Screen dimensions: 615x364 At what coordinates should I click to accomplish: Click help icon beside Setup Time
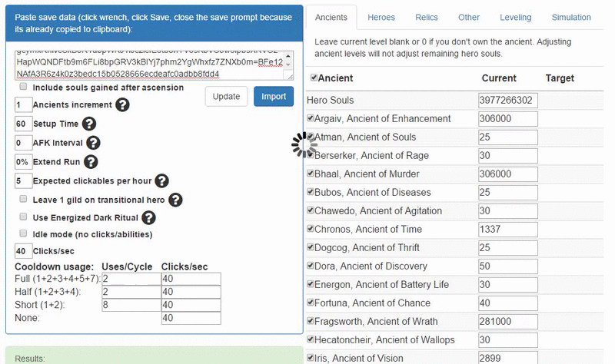click(89, 124)
